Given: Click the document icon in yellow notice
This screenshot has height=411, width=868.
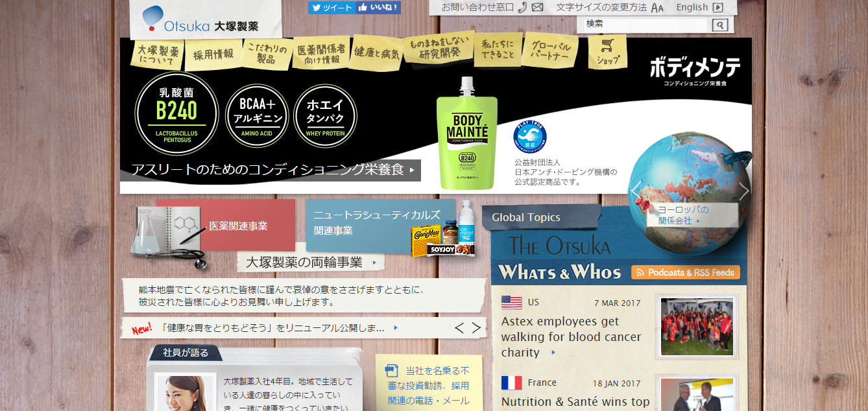Looking at the screenshot, I should pyautogui.click(x=391, y=371).
